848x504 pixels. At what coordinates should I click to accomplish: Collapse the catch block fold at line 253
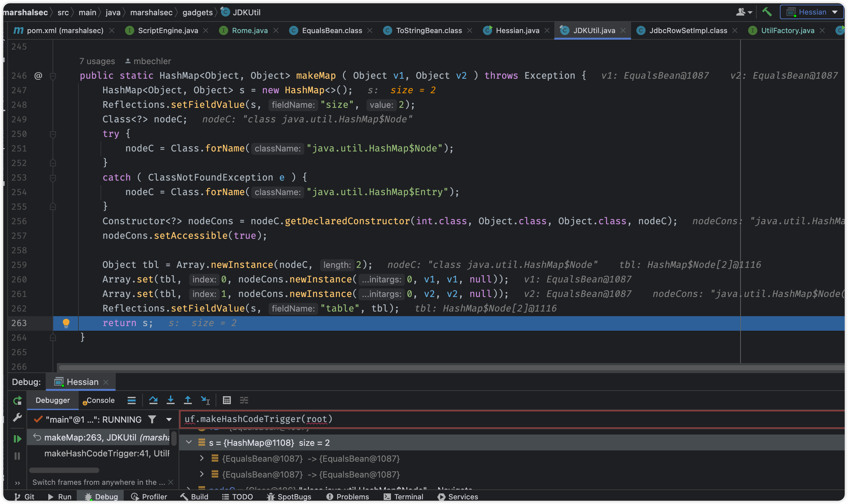[53, 178]
